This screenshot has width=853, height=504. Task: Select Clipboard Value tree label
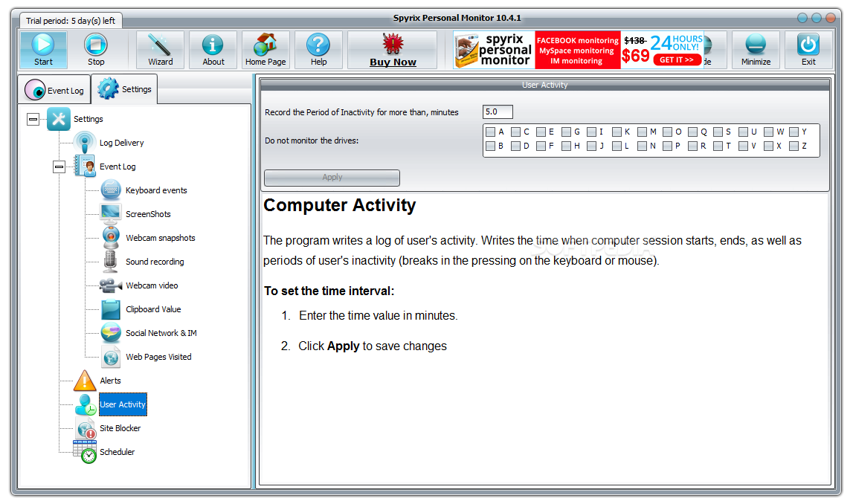tap(153, 309)
